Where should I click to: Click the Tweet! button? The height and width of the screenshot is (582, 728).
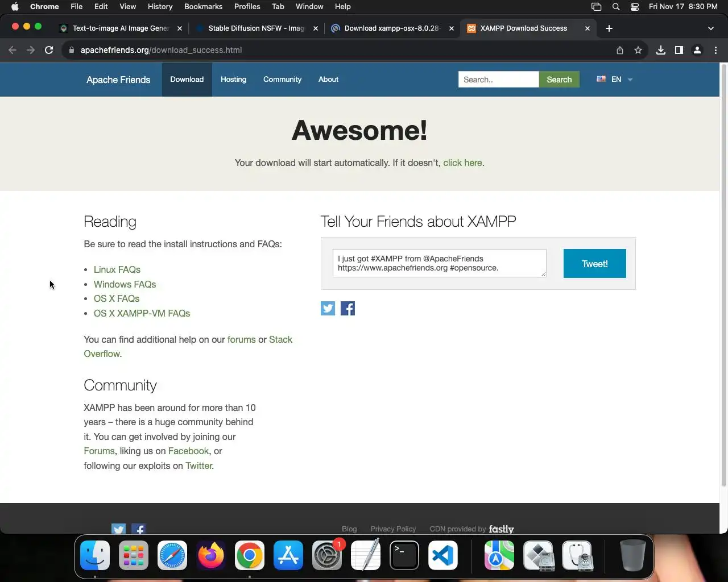click(594, 264)
